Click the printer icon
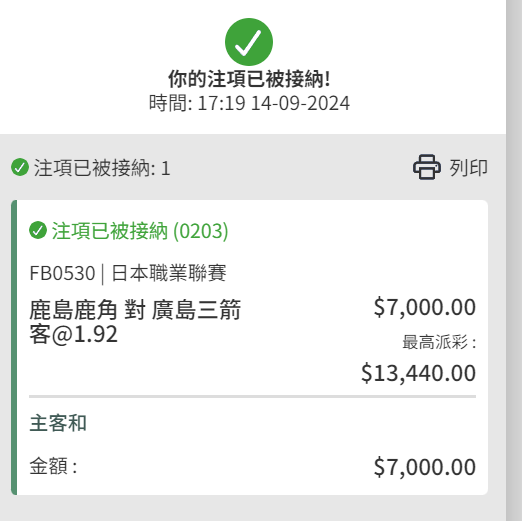The height and width of the screenshot is (521, 522). 427,167
